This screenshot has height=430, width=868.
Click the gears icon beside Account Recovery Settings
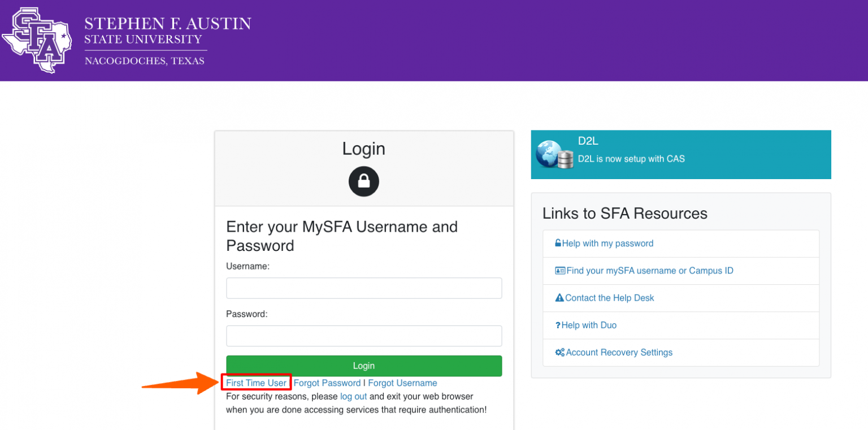click(559, 353)
